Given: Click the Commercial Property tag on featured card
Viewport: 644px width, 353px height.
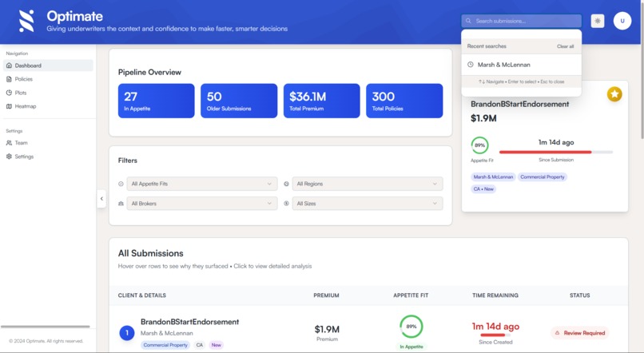Looking at the screenshot, I should (x=543, y=177).
